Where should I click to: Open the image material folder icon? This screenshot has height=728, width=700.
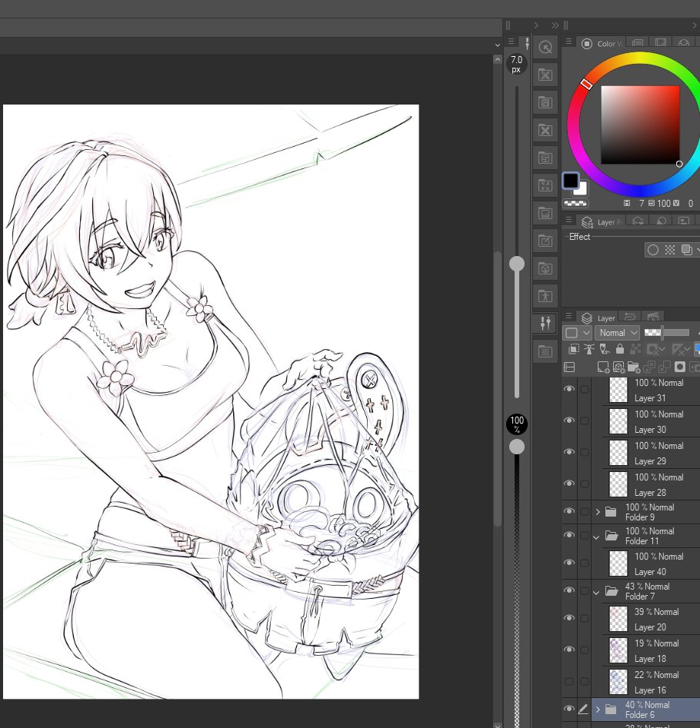pos(545,213)
